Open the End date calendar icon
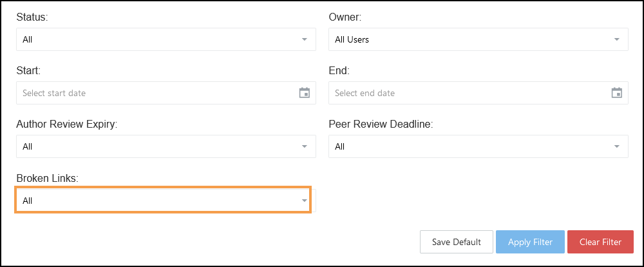 click(x=616, y=93)
